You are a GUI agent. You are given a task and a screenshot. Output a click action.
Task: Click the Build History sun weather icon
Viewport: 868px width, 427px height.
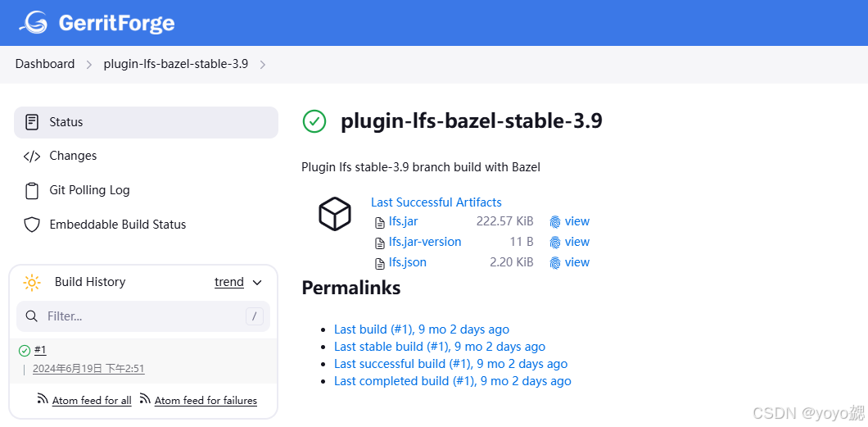pos(32,283)
